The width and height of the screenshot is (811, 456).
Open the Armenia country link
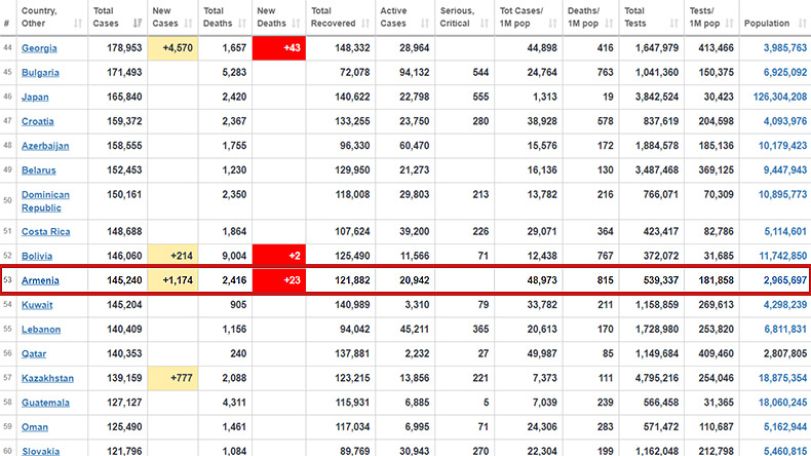click(40, 281)
